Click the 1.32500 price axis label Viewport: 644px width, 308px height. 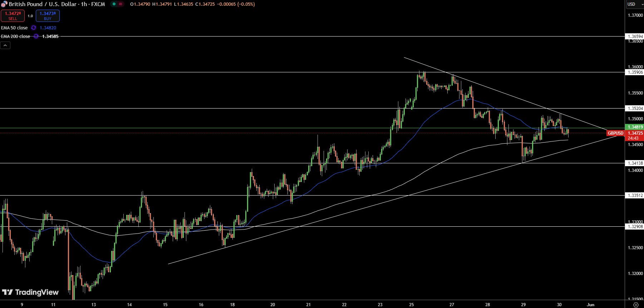635,247
